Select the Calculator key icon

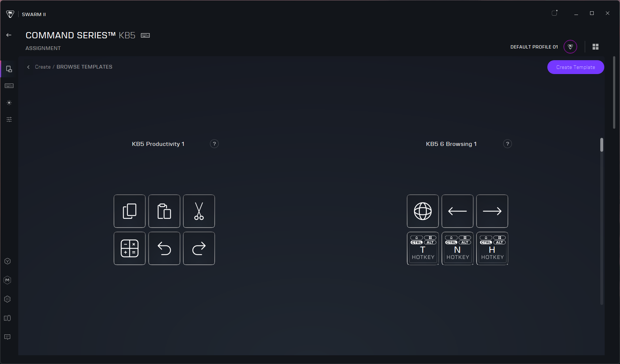(x=130, y=248)
